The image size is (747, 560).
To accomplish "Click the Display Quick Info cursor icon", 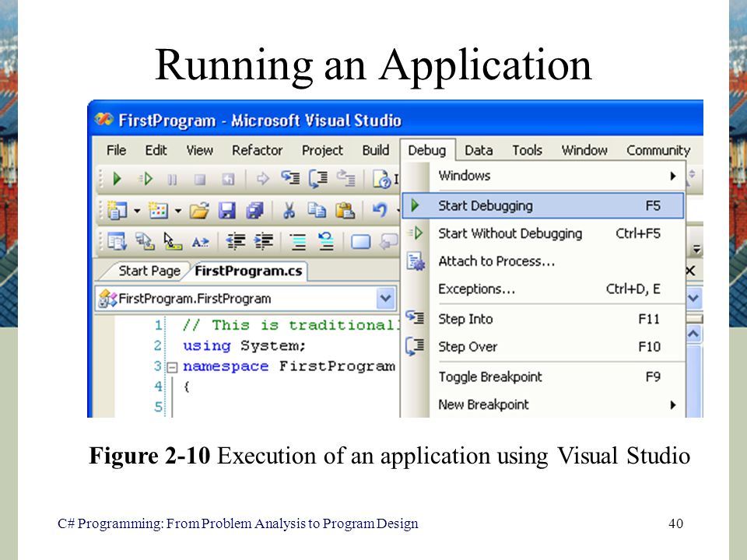I will point(173,241).
